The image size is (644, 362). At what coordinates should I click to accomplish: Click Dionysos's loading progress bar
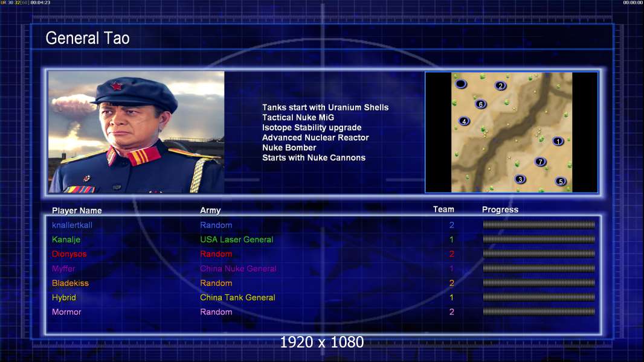[539, 254]
